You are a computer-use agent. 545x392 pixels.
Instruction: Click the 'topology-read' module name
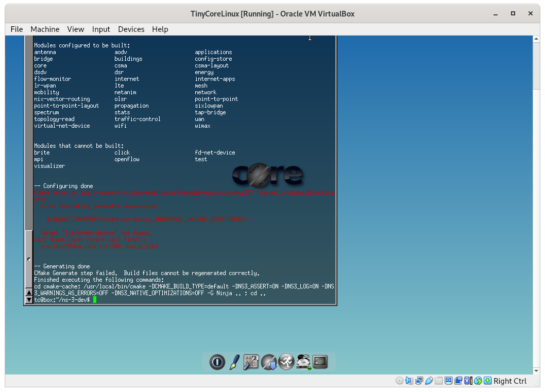(x=54, y=119)
